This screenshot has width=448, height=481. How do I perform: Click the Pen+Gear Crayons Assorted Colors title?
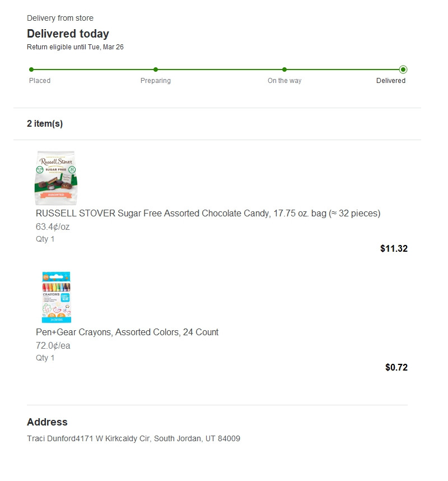(127, 332)
